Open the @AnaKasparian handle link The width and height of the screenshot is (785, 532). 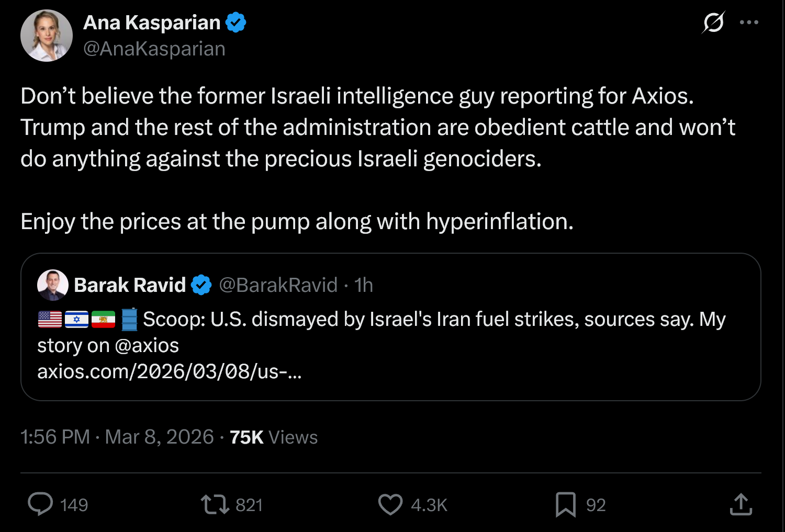click(x=154, y=49)
